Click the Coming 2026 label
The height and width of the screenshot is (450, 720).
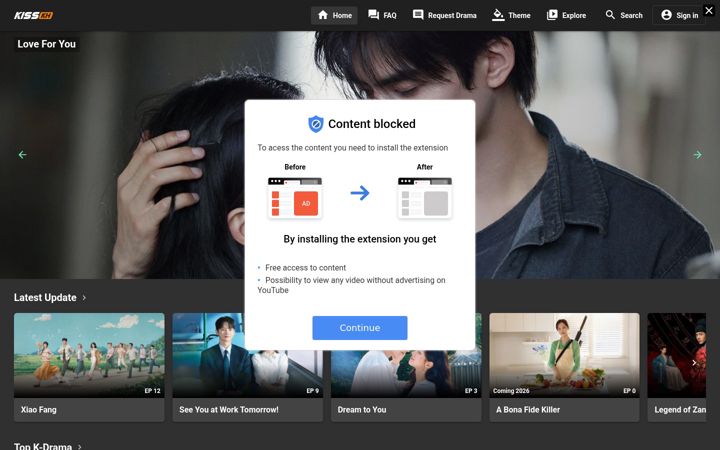pos(511,391)
